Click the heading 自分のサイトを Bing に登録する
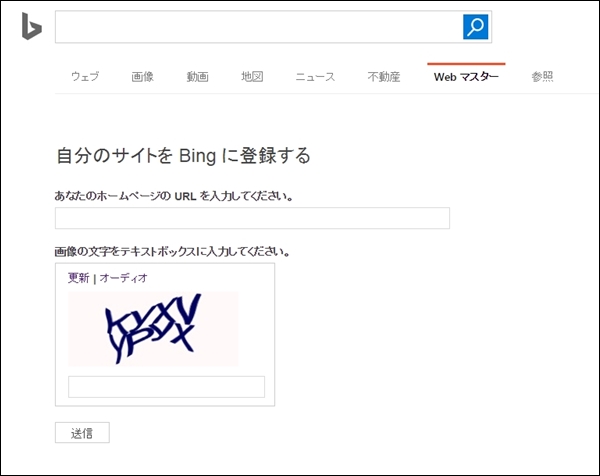600x476 pixels. tap(183, 156)
